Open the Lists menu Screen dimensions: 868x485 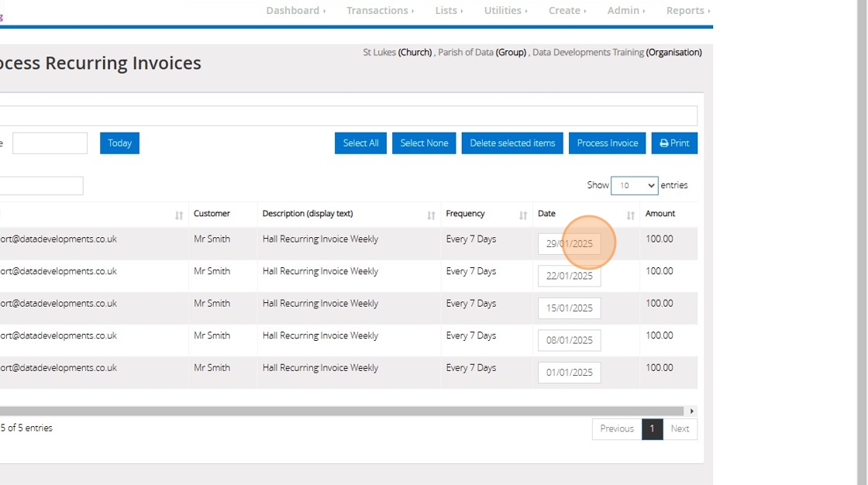point(449,11)
